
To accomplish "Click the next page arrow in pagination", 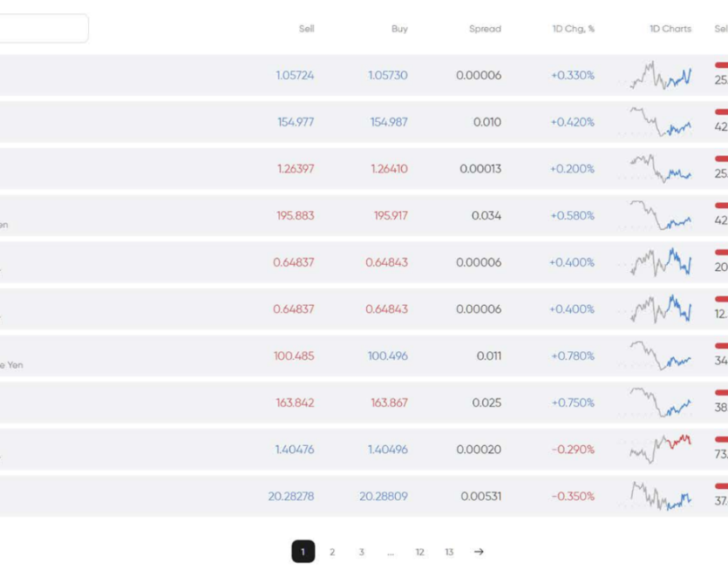I will pyautogui.click(x=479, y=552).
